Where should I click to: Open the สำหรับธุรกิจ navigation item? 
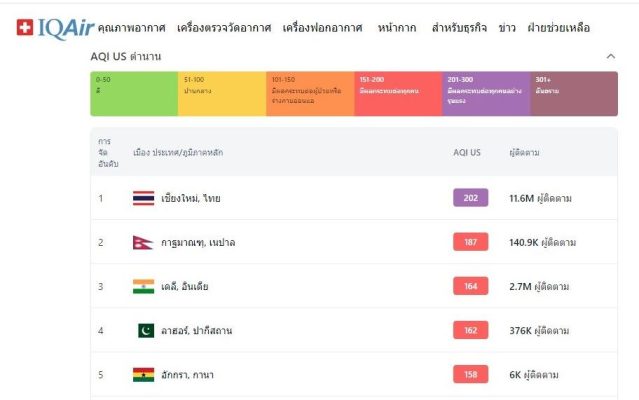click(459, 28)
